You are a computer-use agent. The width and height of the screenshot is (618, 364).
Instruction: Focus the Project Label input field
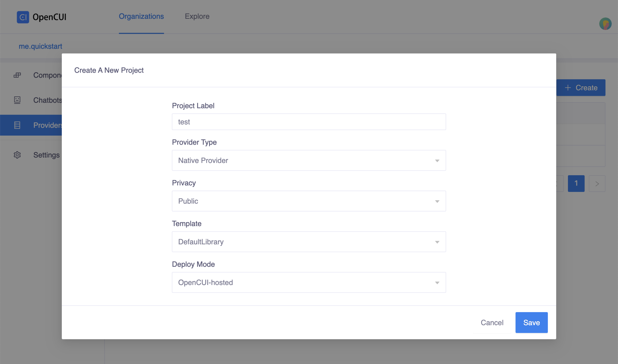pos(309,122)
